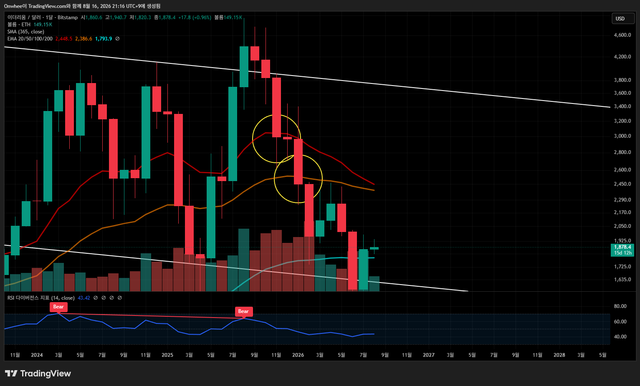Click the open price value 1,860.6
Image resolution: width=640 pixels, height=386 pixels.
[x=94, y=18]
